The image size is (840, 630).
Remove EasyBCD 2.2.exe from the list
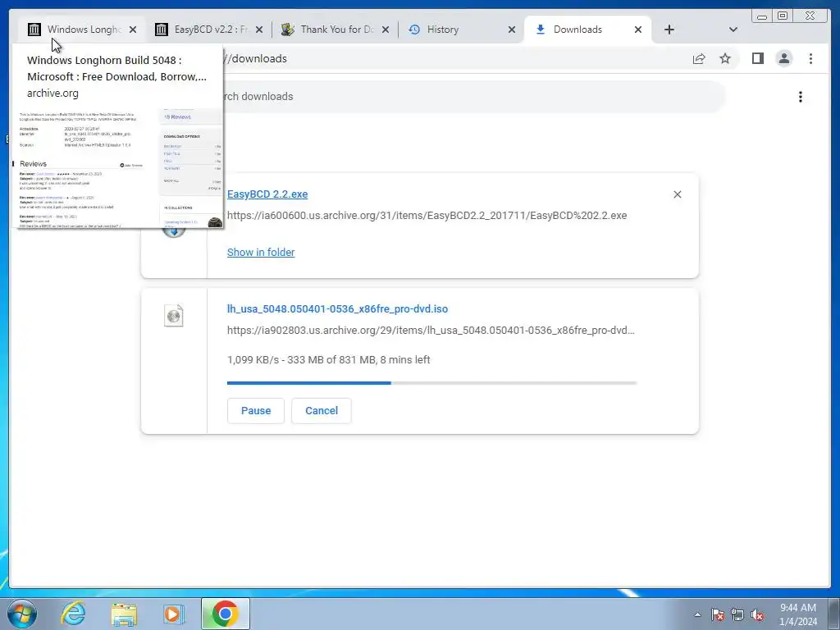coord(677,194)
